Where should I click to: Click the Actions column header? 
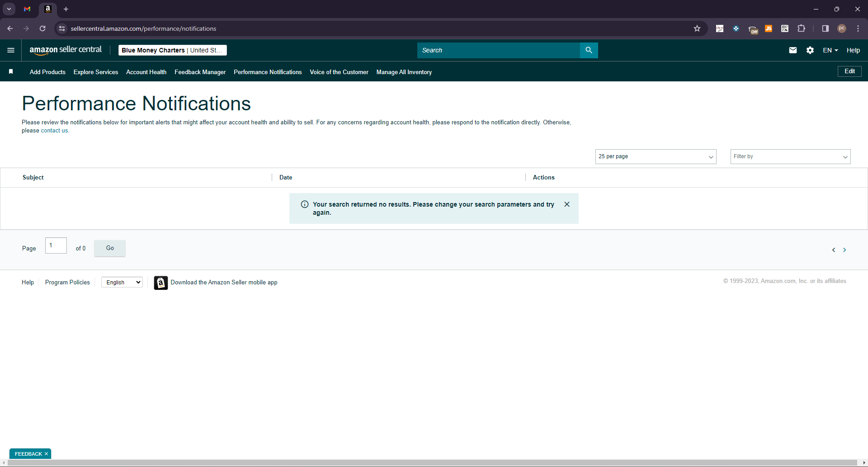(x=543, y=177)
